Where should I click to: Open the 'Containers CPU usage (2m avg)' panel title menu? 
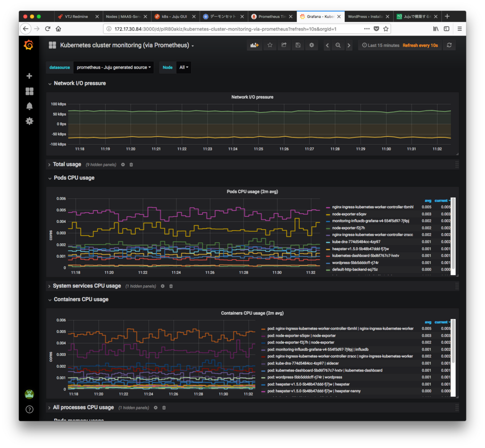coord(252,313)
